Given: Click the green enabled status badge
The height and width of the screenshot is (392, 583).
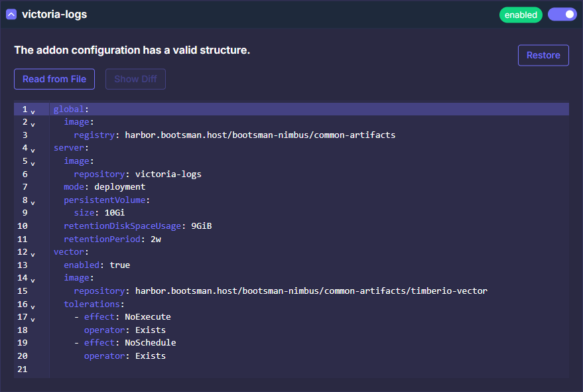Looking at the screenshot, I should (521, 15).
